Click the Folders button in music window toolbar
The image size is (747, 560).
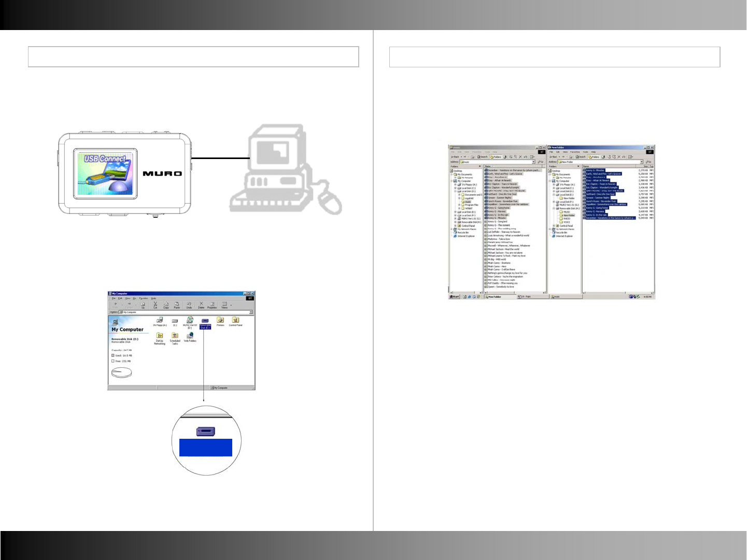(496, 156)
